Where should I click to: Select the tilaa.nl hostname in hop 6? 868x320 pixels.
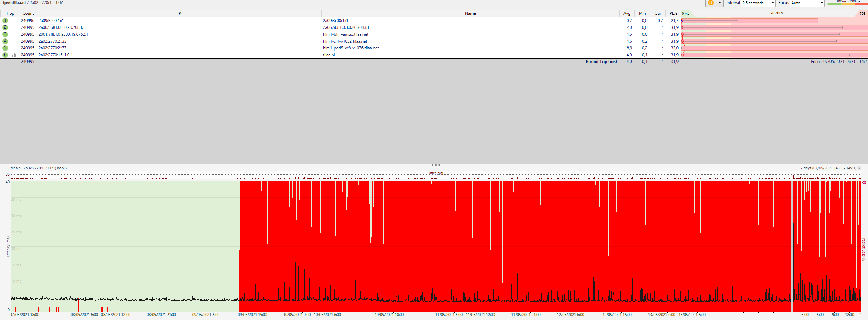coord(329,55)
